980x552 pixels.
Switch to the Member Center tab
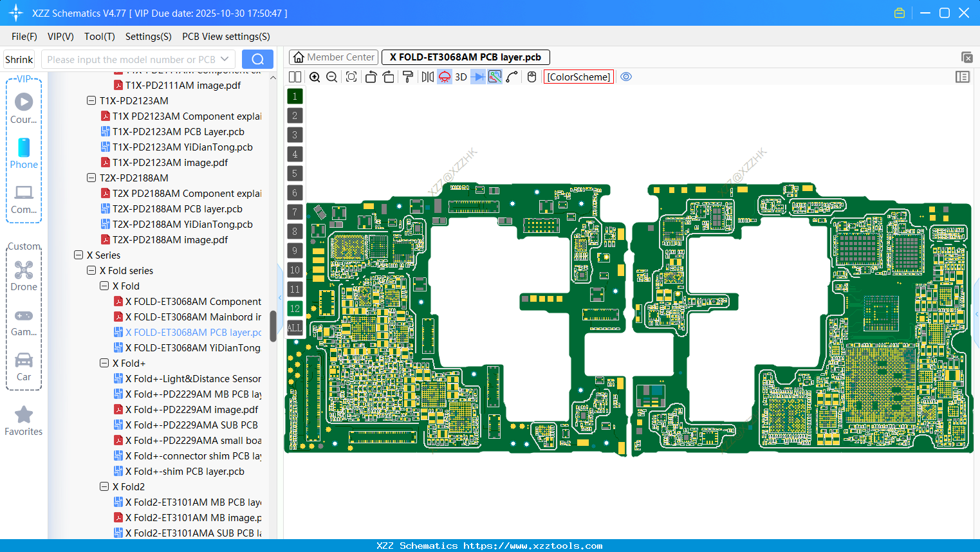[x=333, y=57]
